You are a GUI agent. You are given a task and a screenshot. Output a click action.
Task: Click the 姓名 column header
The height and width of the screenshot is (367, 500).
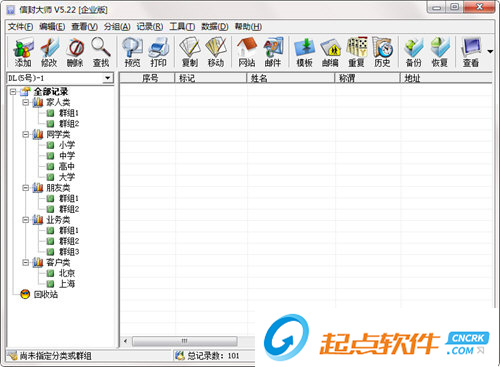tap(291, 78)
